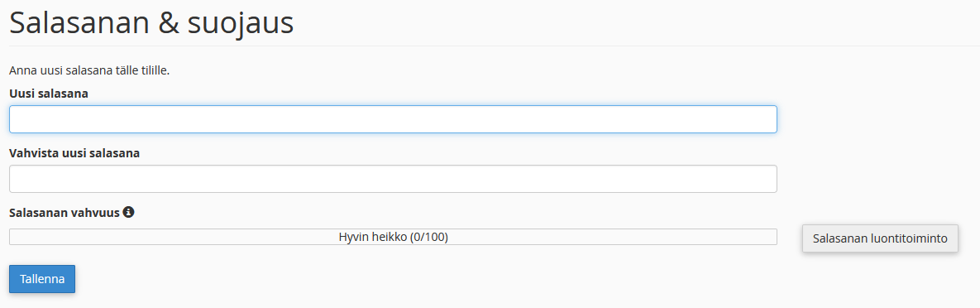Select the Hyvin heikko (0/100) strength text
This screenshot has height=308, width=980.
click(393, 238)
